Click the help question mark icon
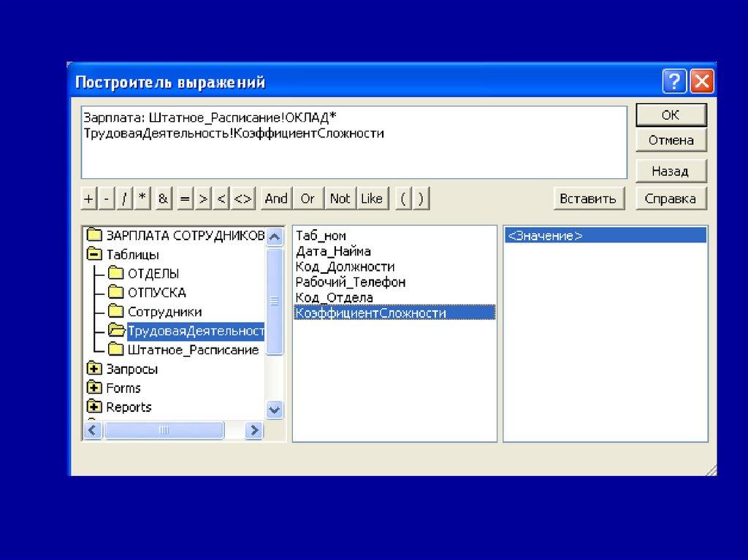748x560 pixels. tap(674, 82)
